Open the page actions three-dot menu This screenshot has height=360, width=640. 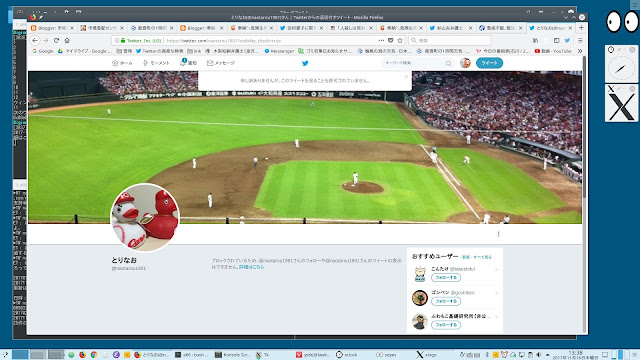[381, 40]
